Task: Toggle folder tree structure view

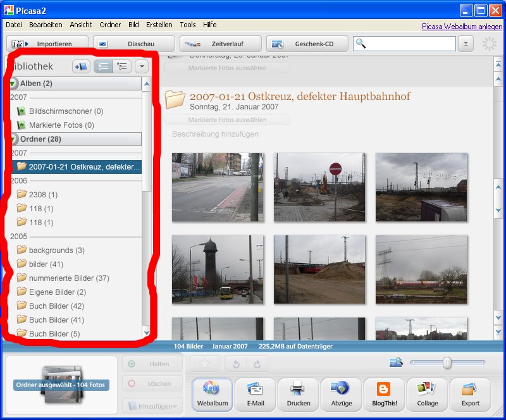Action: [121, 66]
